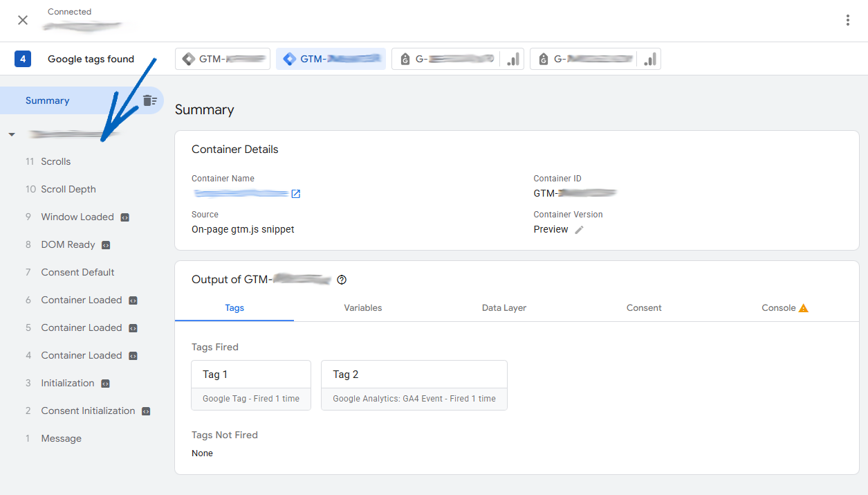
Task: Select the unhighlighted gray GTM container chip
Action: point(223,59)
